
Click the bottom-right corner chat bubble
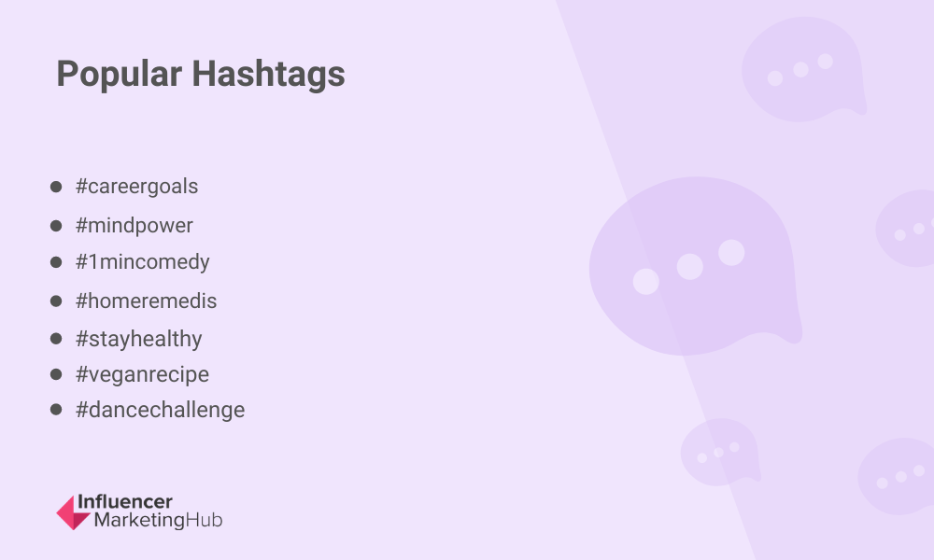pos(897,477)
